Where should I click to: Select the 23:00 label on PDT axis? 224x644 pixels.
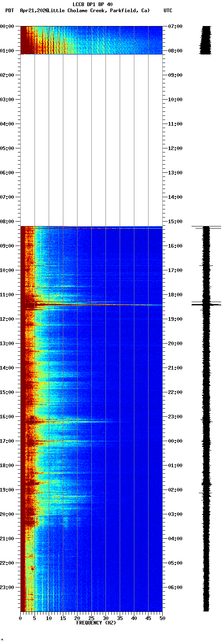[x=7, y=587]
